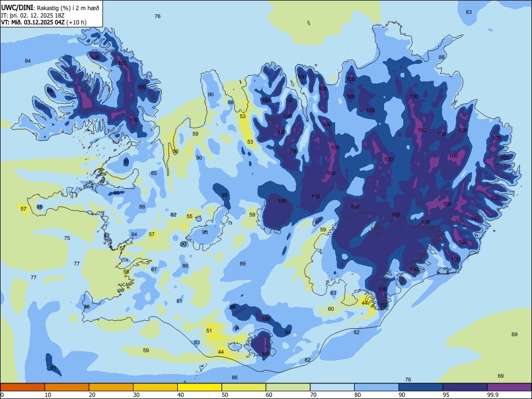The width and height of the screenshot is (532, 399).
Task: Click the '0' tick label on the color scale
Action: click(2, 395)
